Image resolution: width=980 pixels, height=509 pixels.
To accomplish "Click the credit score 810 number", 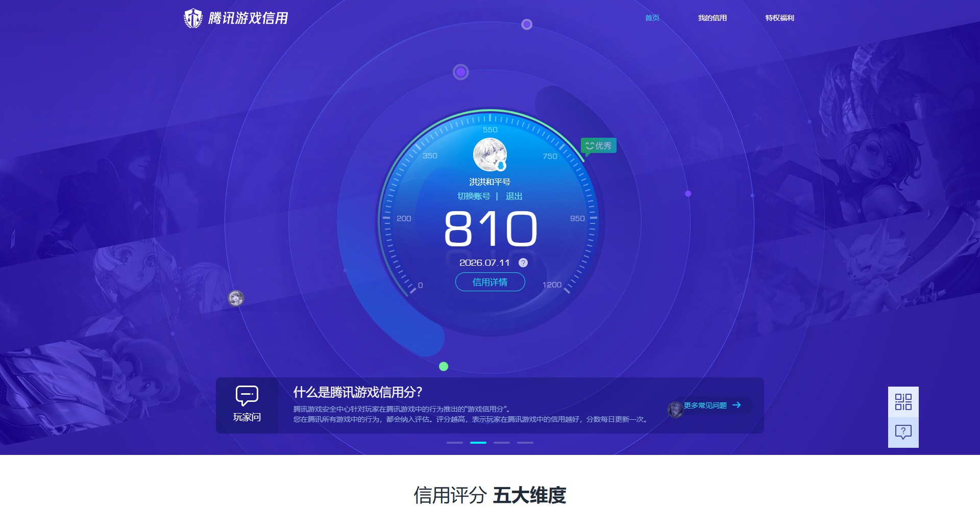I will point(491,229).
